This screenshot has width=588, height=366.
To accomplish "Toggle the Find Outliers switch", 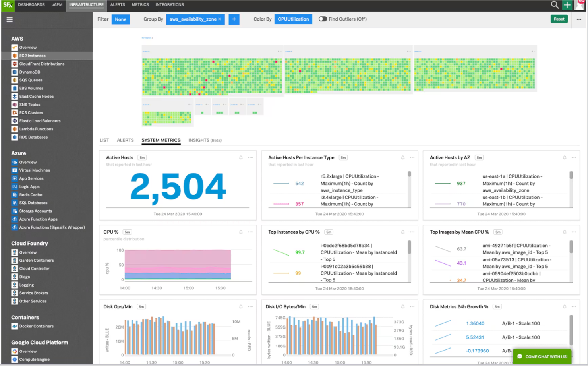I will (323, 19).
